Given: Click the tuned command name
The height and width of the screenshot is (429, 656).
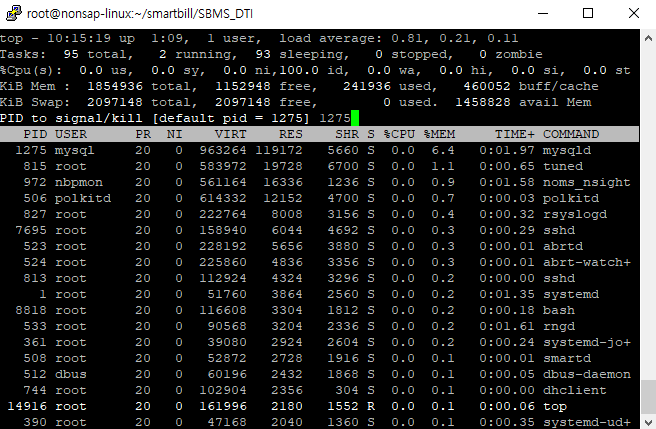Looking at the screenshot, I should (x=563, y=166).
